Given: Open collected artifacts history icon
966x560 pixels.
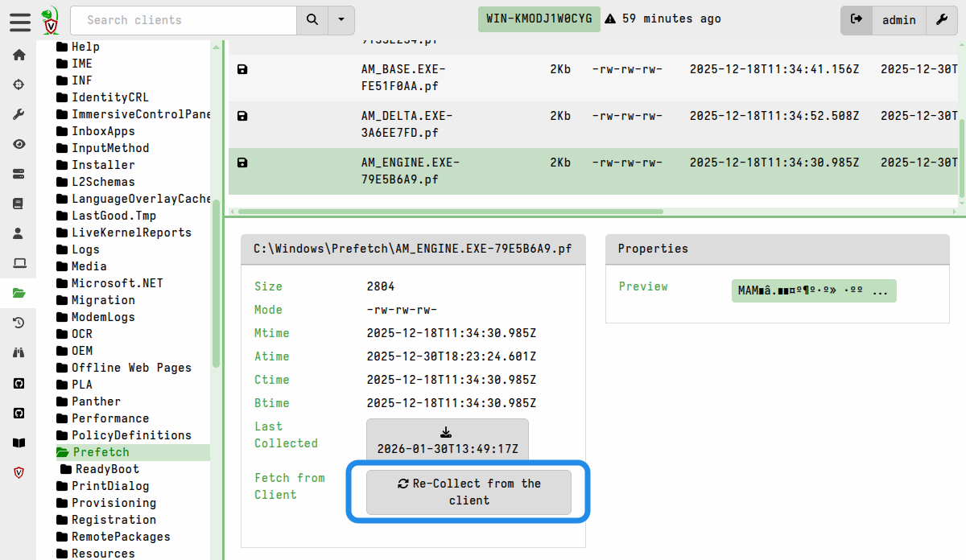Looking at the screenshot, I should tap(19, 323).
